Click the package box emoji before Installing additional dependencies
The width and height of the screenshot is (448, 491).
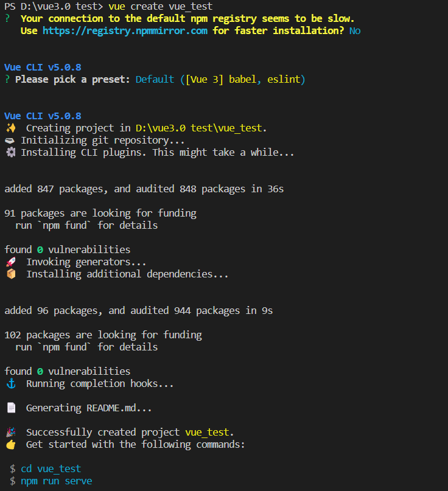[10, 274]
